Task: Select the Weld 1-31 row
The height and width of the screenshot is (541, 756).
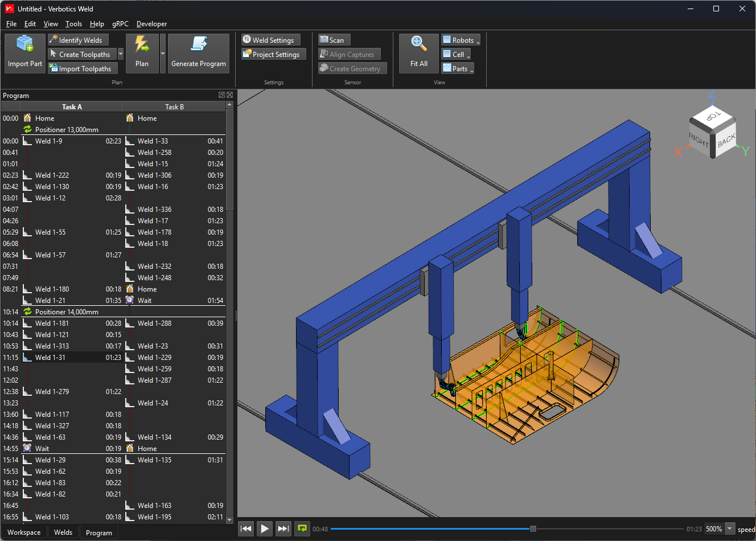Action: [73, 357]
